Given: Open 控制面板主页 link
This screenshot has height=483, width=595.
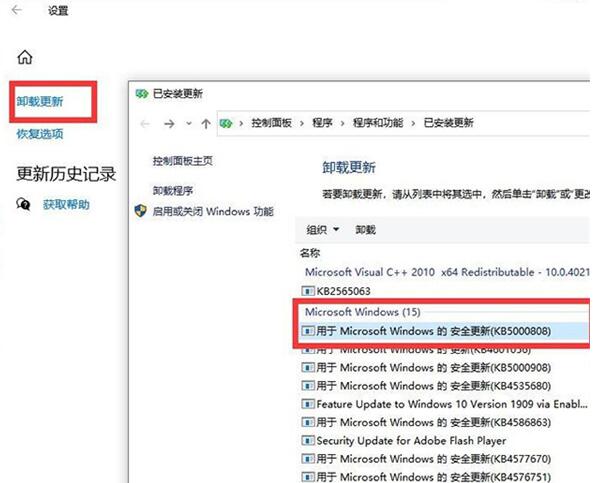Looking at the screenshot, I should pyautogui.click(x=183, y=161).
